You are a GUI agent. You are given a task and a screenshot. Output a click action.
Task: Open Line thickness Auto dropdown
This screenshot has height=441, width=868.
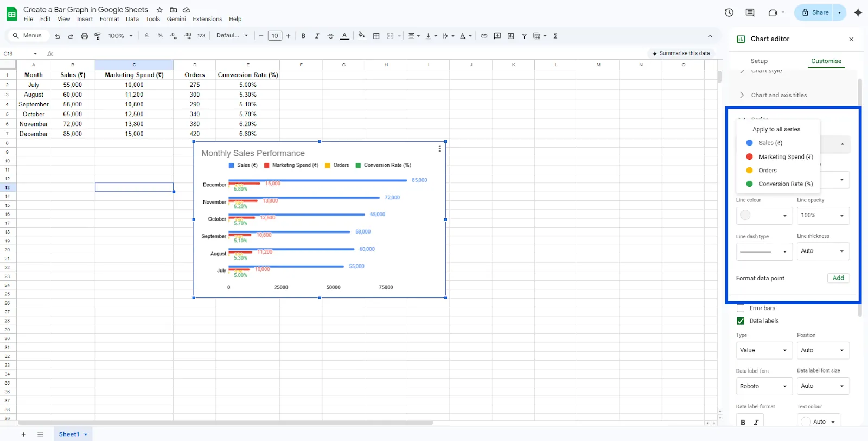coord(823,251)
